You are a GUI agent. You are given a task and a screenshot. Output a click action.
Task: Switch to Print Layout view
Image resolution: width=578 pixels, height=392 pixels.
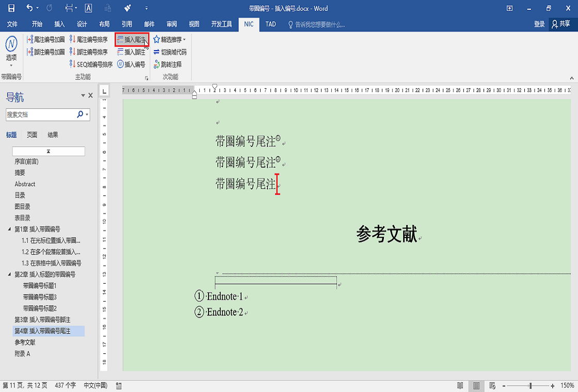pyautogui.click(x=476, y=386)
